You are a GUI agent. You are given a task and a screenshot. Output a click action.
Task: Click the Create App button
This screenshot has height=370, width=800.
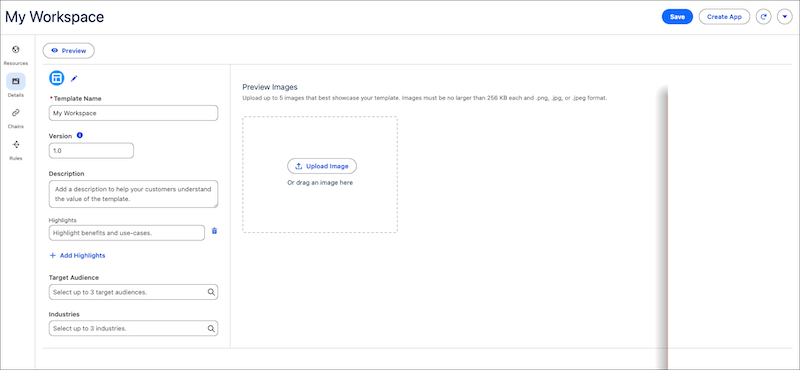(724, 17)
